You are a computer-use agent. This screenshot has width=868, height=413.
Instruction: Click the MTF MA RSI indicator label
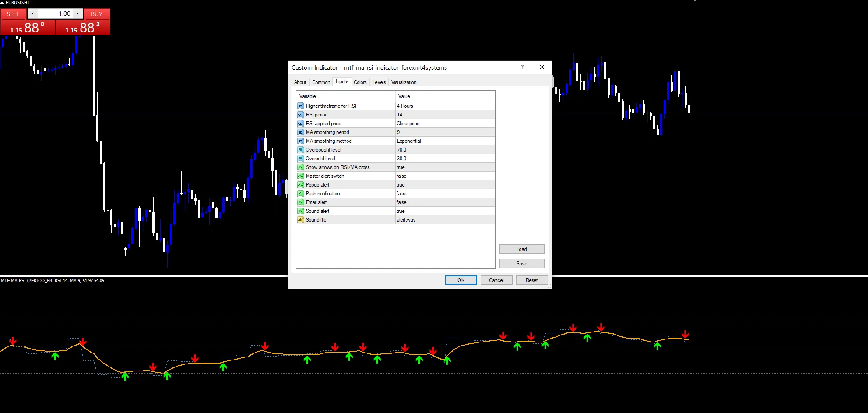pyautogui.click(x=53, y=281)
